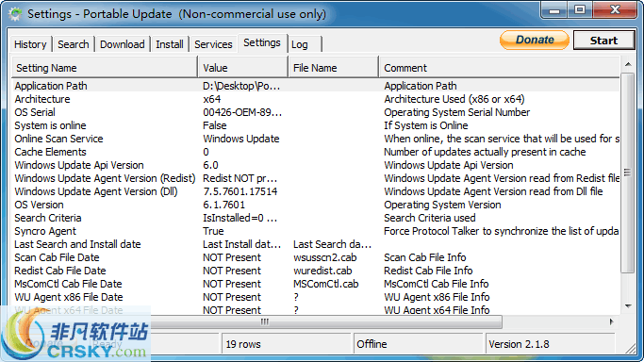Click the '19 rows' status bar entry
Image resolution: width=644 pixels, height=362 pixels.
pyautogui.click(x=287, y=344)
